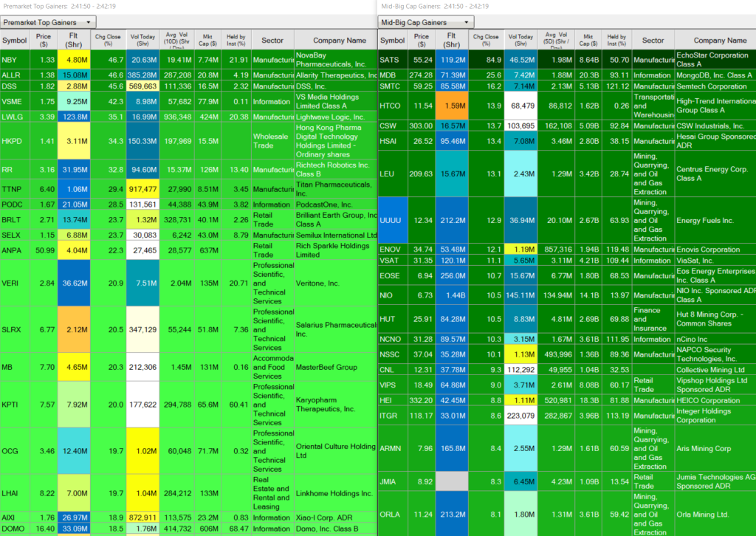Click the HEICO Corporation company name

point(708,401)
